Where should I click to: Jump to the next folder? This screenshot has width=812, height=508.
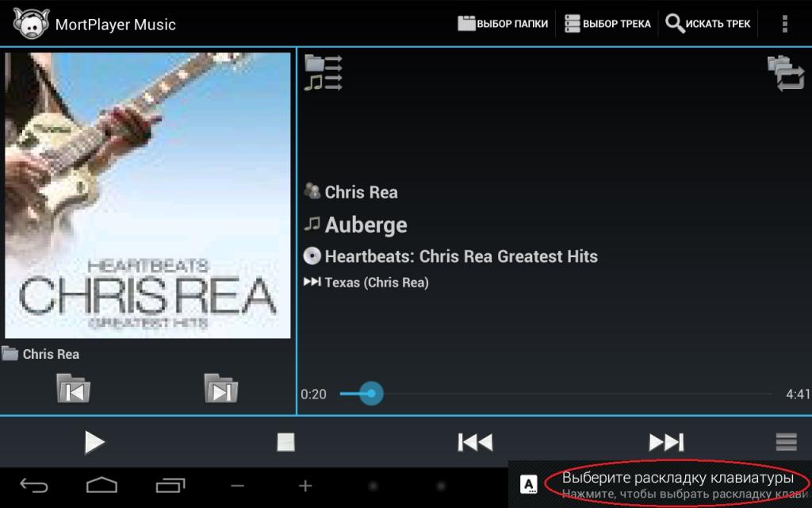point(221,388)
